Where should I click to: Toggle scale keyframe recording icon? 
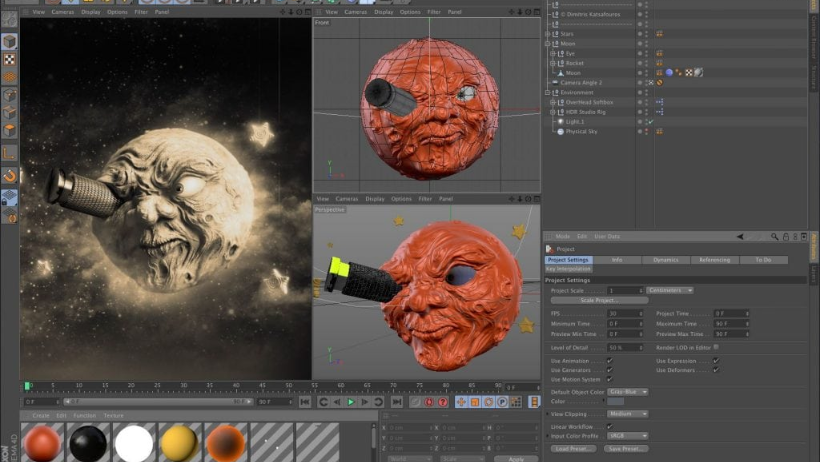pyautogui.click(x=475, y=402)
